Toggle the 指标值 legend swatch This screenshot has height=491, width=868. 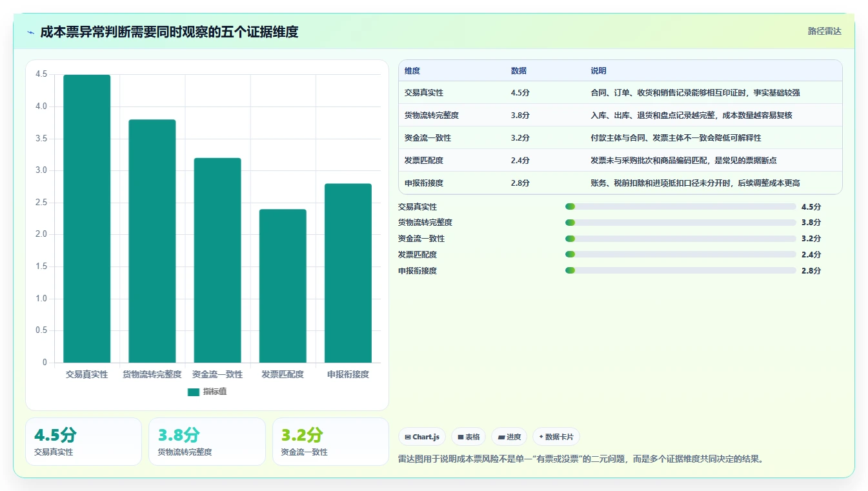click(x=194, y=392)
